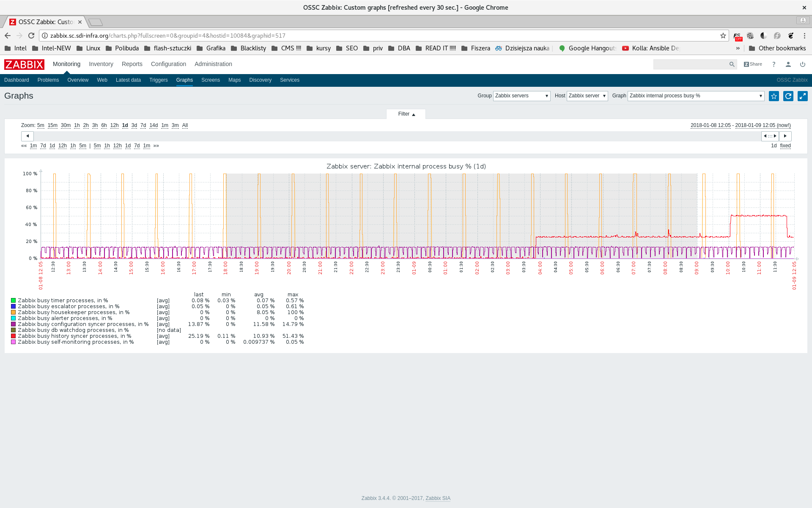This screenshot has width=812, height=508.
Task: Collapse the Filter panel
Action: pyautogui.click(x=406, y=114)
